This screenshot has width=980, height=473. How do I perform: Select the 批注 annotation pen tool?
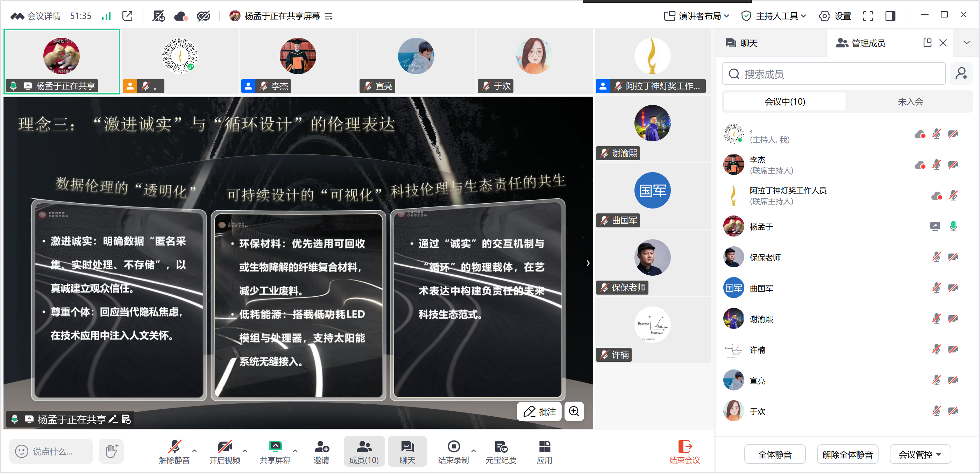pos(539,411)
